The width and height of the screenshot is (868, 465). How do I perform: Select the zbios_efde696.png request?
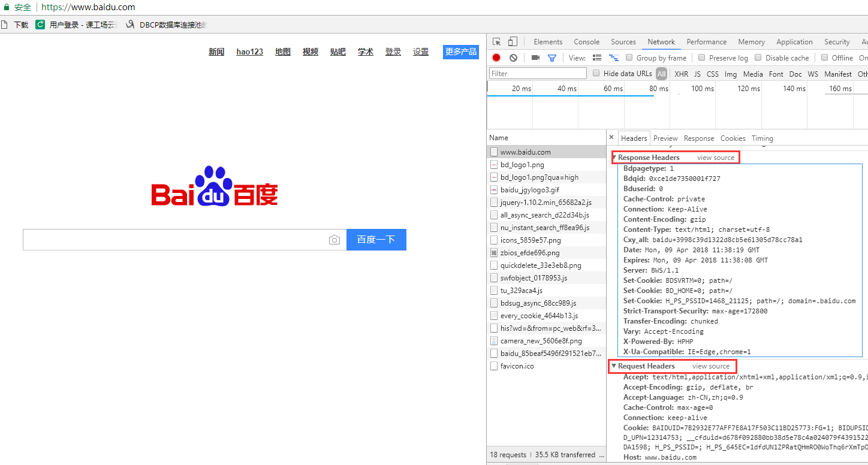click(x=547, y=253)
